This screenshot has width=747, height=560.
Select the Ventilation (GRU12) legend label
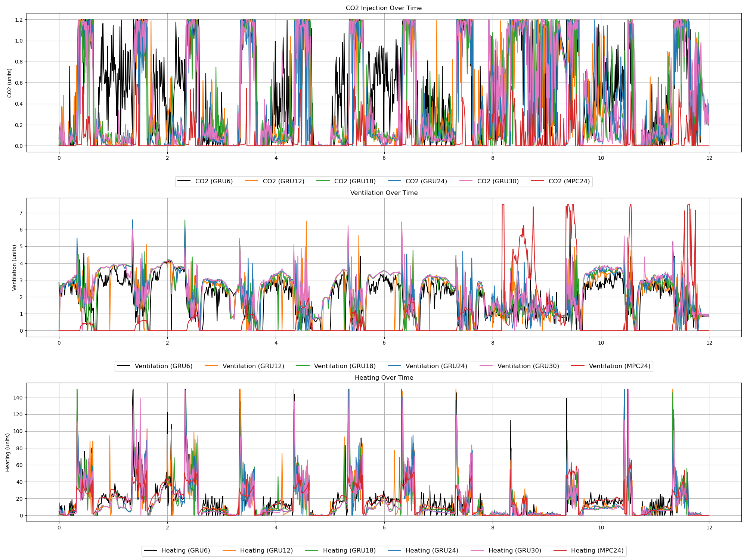click(x=253, y=366)
